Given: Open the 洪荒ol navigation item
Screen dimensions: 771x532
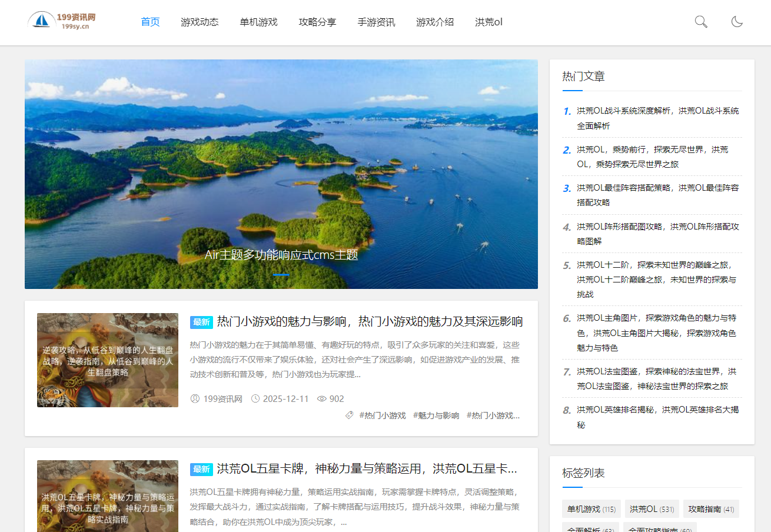Looking at the screenshot, I should tap(488, 21).
